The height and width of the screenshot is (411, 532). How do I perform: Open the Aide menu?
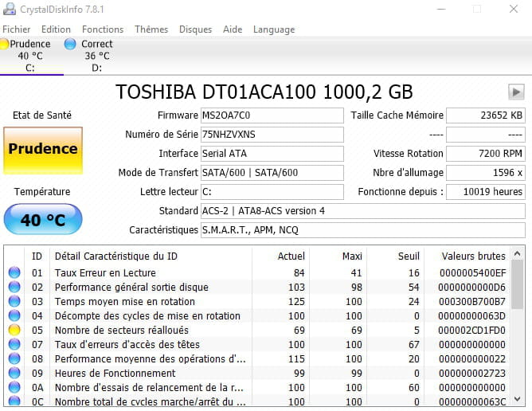233,29
